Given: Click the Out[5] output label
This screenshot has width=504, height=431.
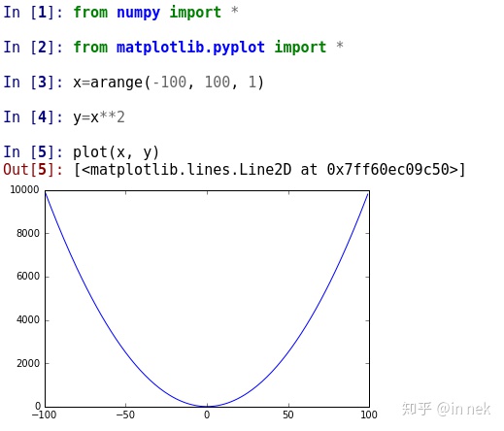Looking at the screenshot, I should [33, 169].
